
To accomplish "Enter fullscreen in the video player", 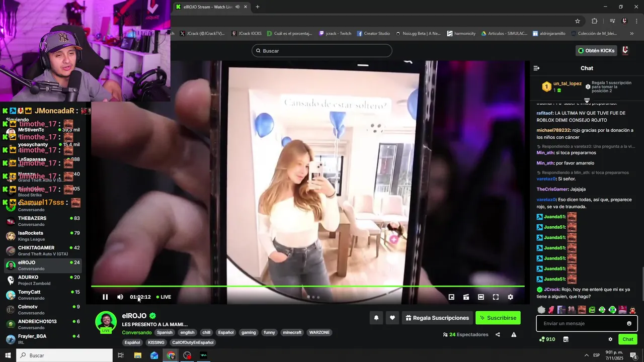I will [x=496, y=297].
